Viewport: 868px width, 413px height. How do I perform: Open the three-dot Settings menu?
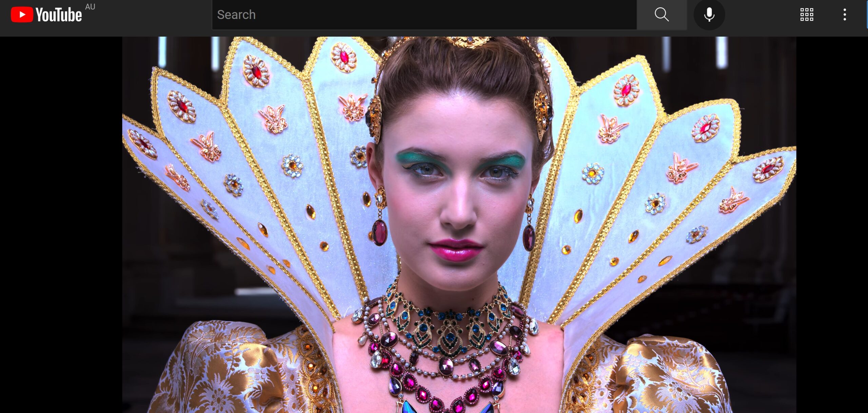(x=845, y=15)
